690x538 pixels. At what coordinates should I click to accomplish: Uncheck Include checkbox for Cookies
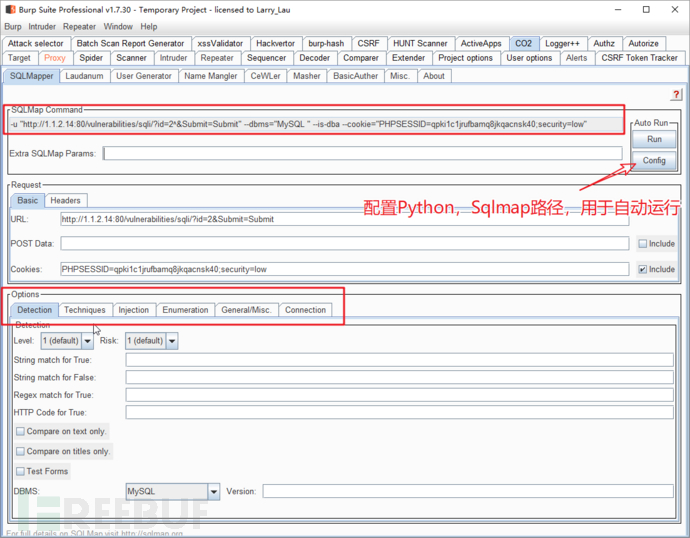click(x=642, y=269)
